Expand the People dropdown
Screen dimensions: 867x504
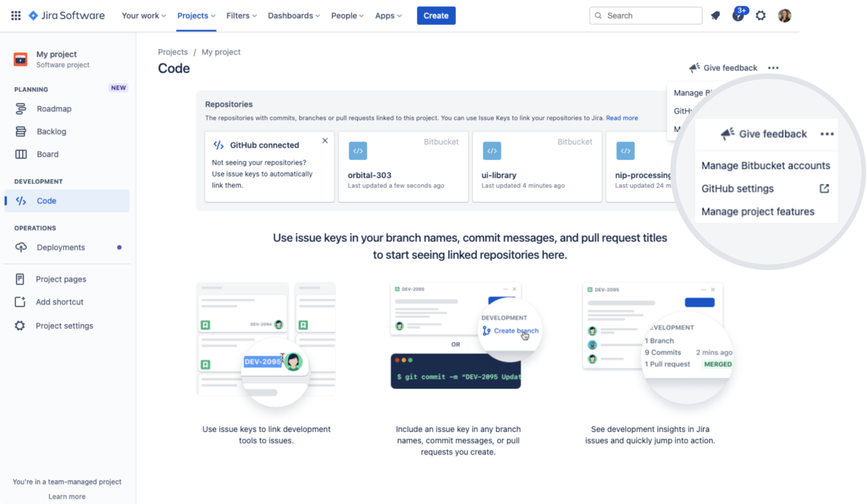point(348,15)
